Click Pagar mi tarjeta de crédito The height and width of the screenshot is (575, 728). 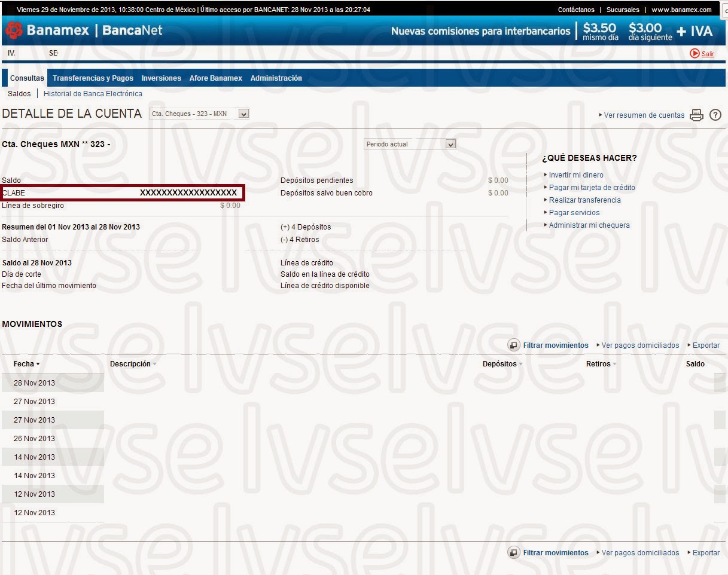click(592, 188)
